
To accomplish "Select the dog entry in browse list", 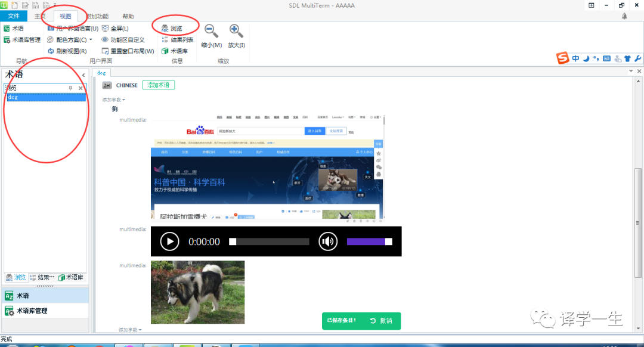I will [46, 97].
